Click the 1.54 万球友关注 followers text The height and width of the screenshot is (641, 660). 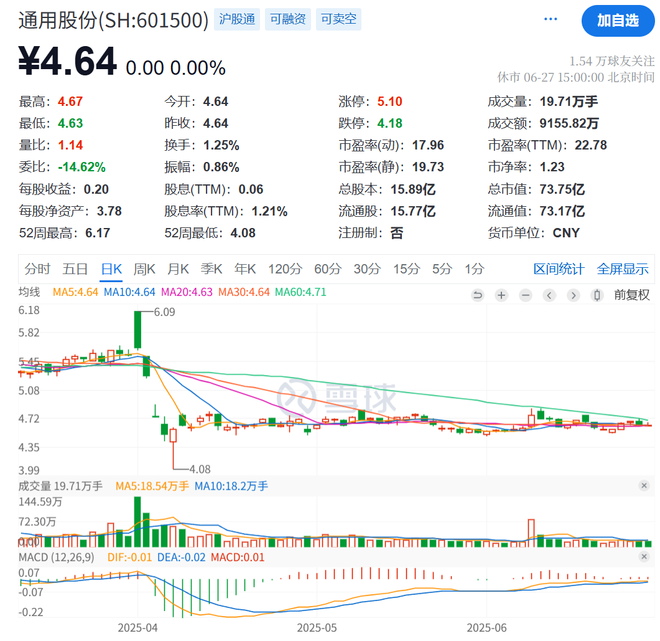pos(612,61)
